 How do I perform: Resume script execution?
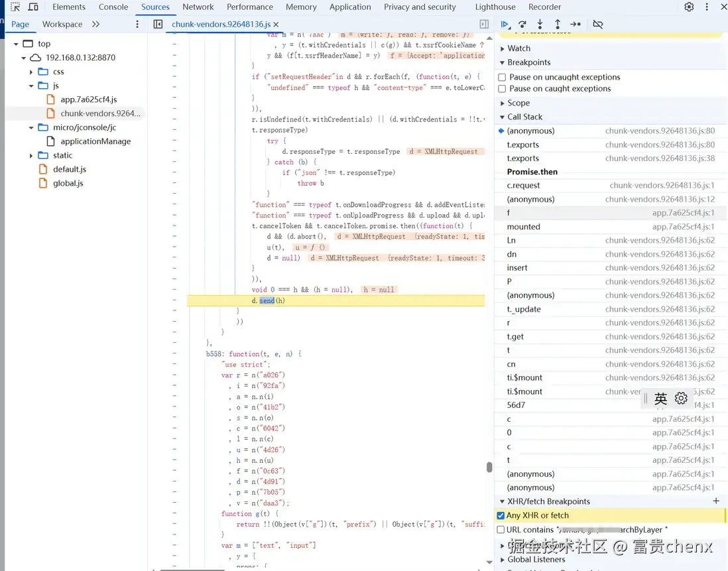click(x=505, y=24)
